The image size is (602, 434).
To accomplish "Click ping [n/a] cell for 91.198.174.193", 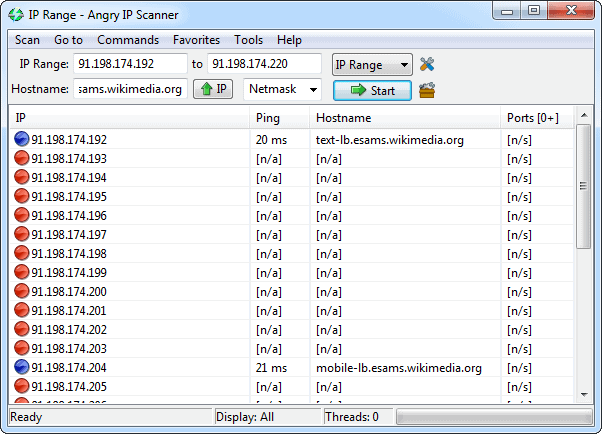I will click(x=269, y=159).
